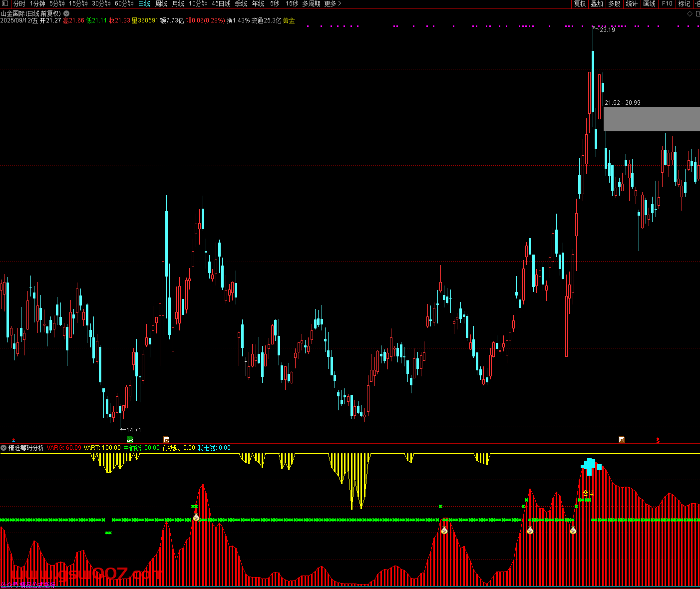Click the 离场 exit signal label
The width and height of the screenshot is (700, 589).
tap(588, 494)
